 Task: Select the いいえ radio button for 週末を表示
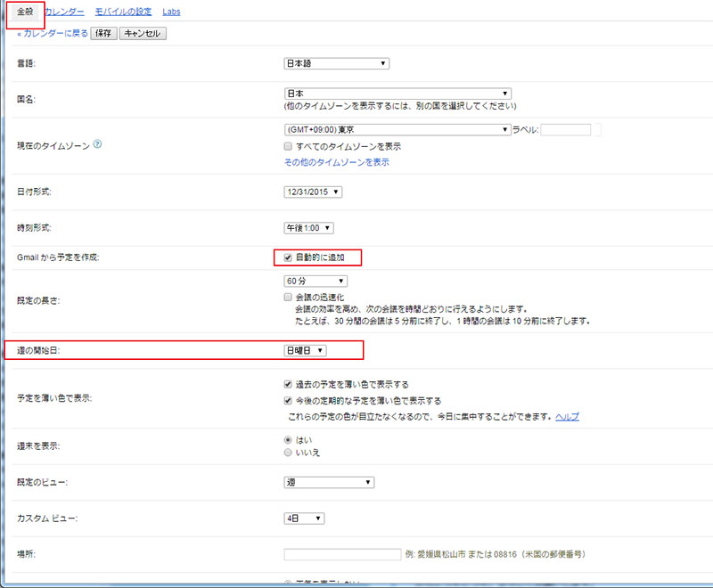[287, 453]
